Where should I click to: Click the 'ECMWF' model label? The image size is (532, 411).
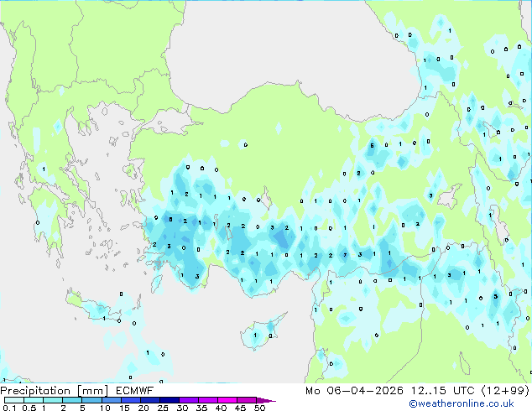pos(135,391)
